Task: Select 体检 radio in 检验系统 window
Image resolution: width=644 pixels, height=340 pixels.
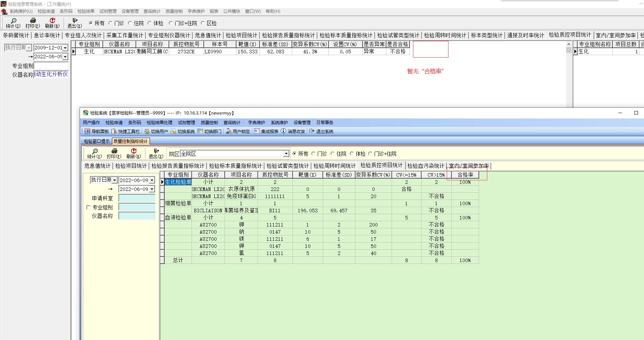Action: coord(352,154)
